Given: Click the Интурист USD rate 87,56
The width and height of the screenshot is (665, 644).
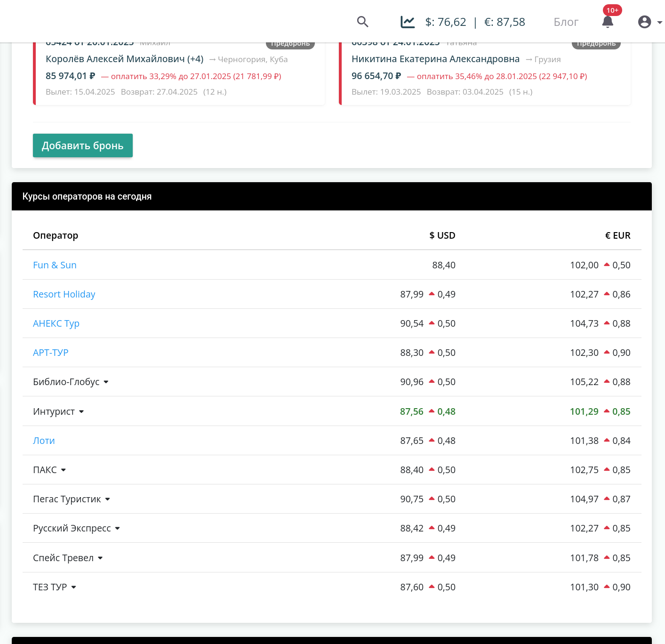Looking at the screenshot, I should click(x=412, y=411).
